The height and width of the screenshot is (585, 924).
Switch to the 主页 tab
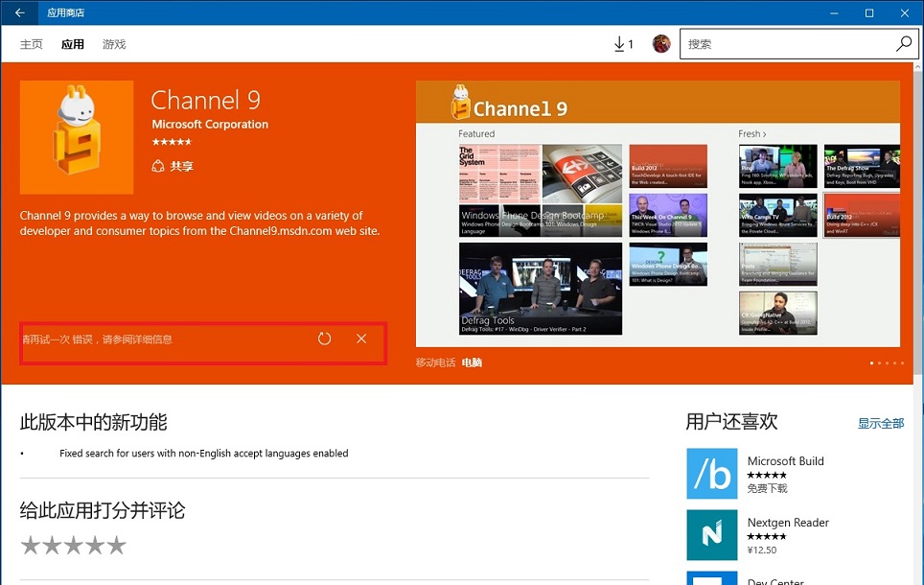click(32, 44)
